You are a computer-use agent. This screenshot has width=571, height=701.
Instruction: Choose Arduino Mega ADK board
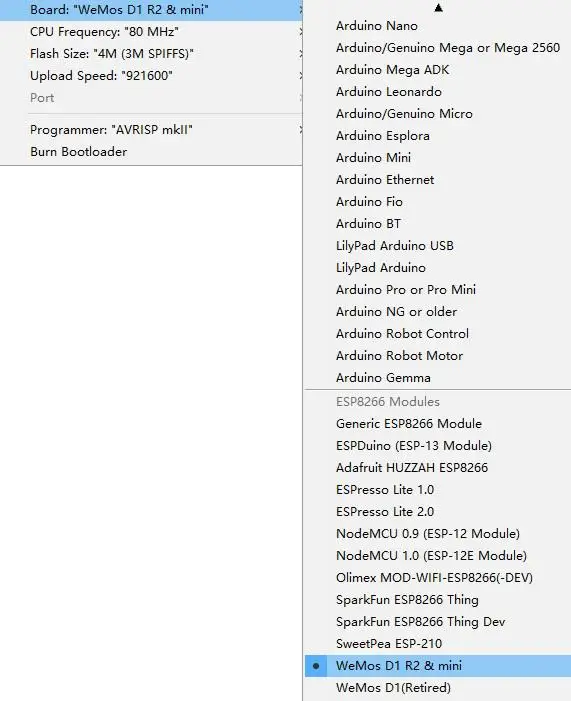438,69
